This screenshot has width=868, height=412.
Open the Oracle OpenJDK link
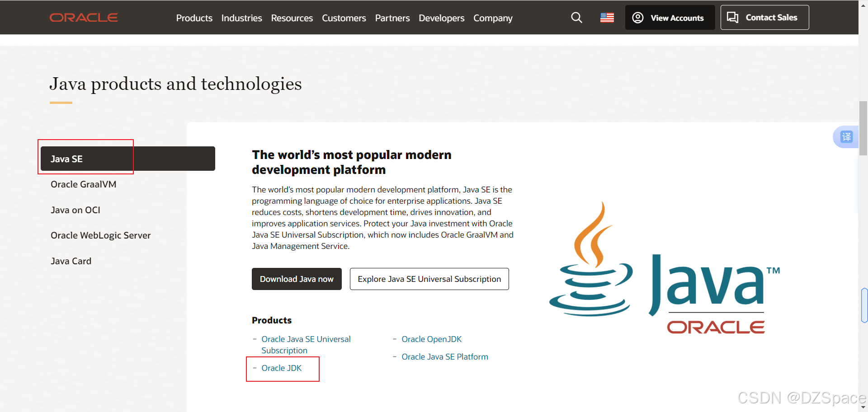[432, 339]
